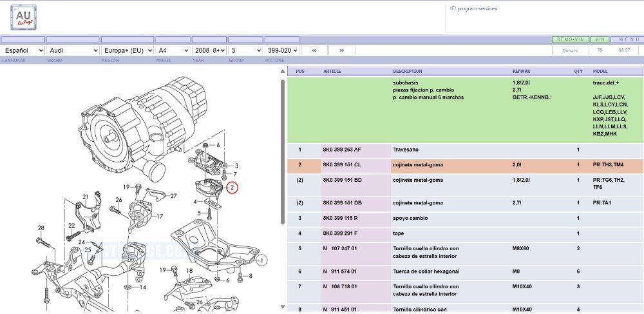Click the DESCRIPTION column header
This screenshot has height=314, width=644.
coord(408,71)
